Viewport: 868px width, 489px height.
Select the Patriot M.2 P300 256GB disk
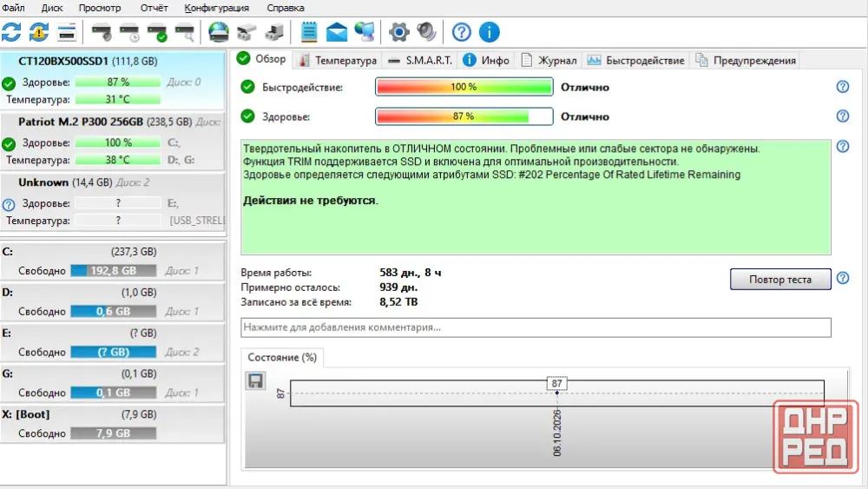pyautogui.click(x=112, y=142)
